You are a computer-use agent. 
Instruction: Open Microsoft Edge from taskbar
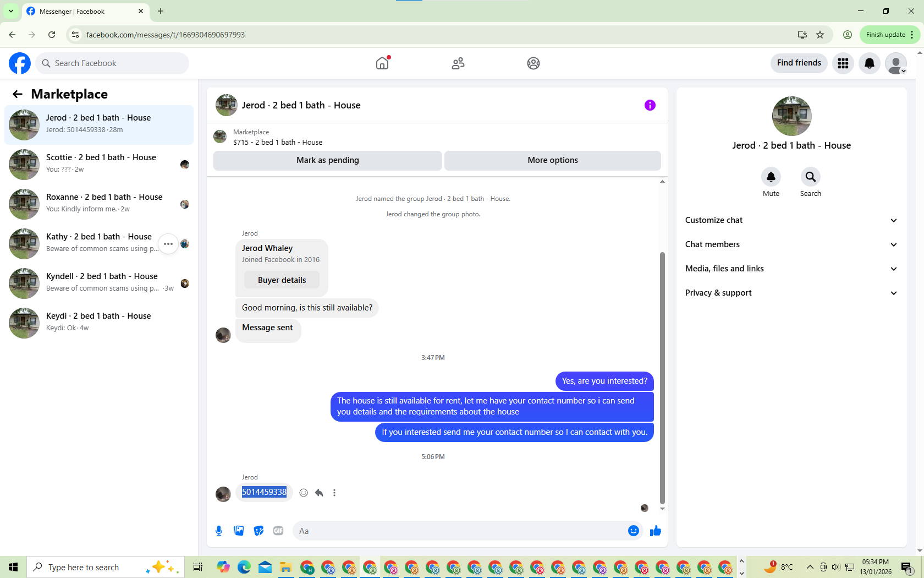244,567
